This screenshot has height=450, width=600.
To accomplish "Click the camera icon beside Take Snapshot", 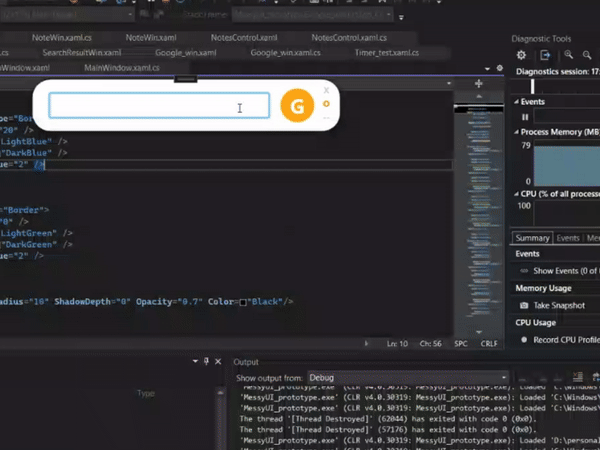I will pyautogui.click(x=524, y=305).
